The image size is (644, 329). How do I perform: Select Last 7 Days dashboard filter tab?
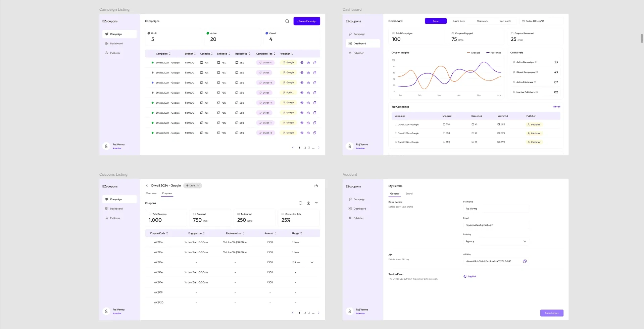459,21
